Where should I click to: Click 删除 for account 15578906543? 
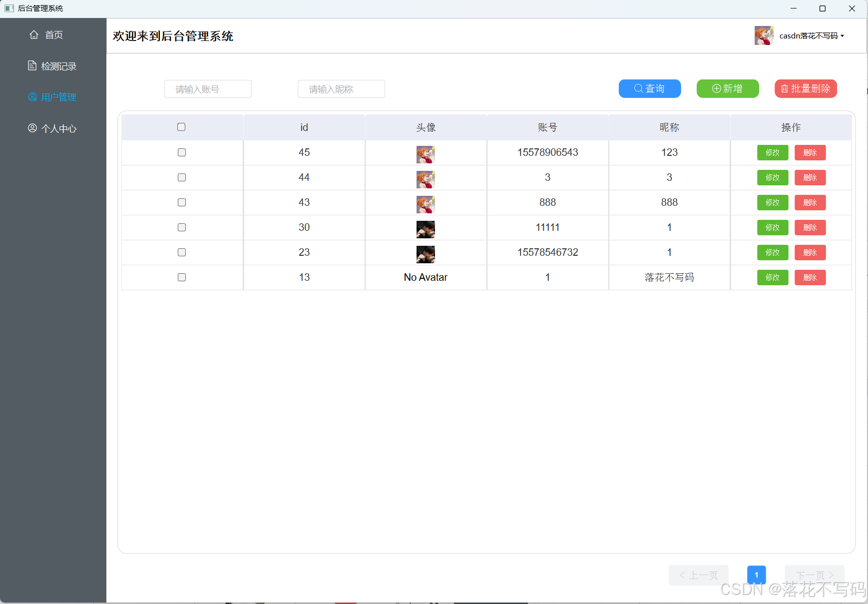(x=810, y=152)
